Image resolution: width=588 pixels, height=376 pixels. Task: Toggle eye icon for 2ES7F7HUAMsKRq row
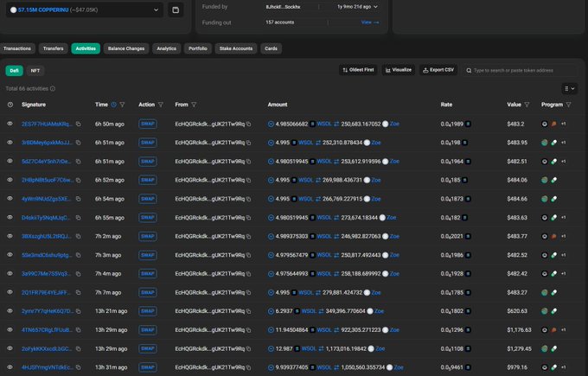[10, 124]
